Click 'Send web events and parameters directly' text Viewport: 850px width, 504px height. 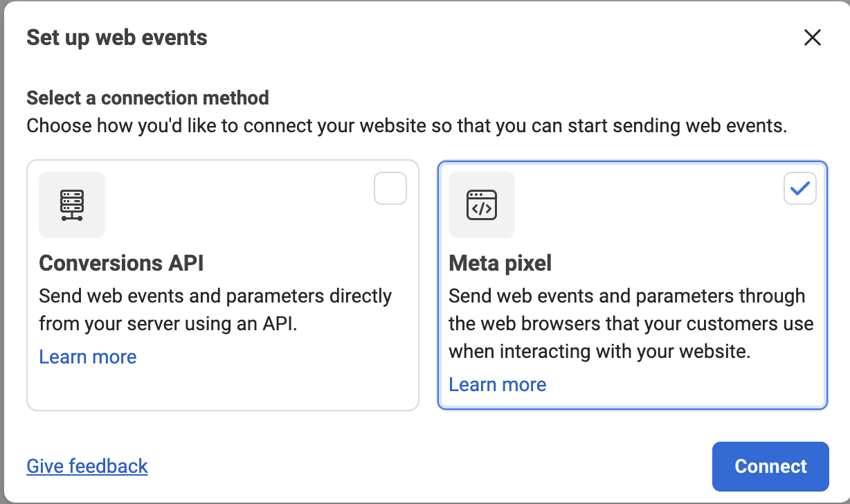click(x=215, y=296)
